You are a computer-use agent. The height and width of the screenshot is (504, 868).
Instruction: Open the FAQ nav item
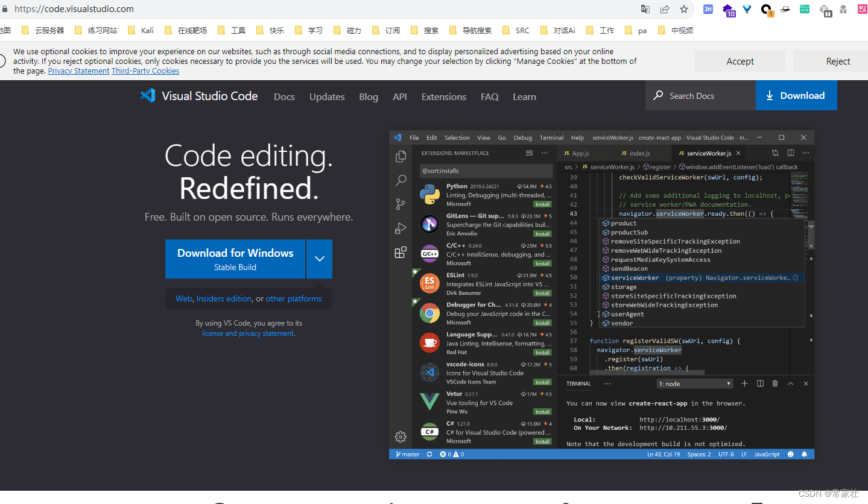[x=490, y=96]
